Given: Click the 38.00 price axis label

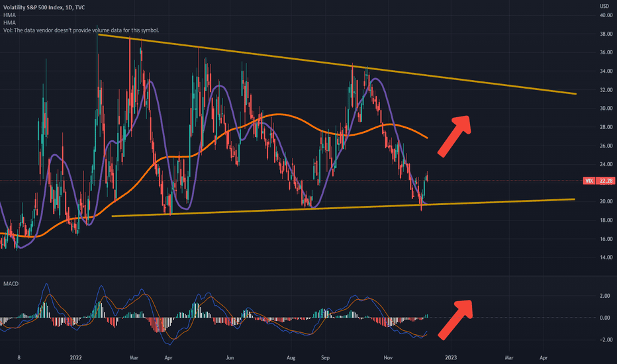Looking at the screenshot, I should click(606, 34).
